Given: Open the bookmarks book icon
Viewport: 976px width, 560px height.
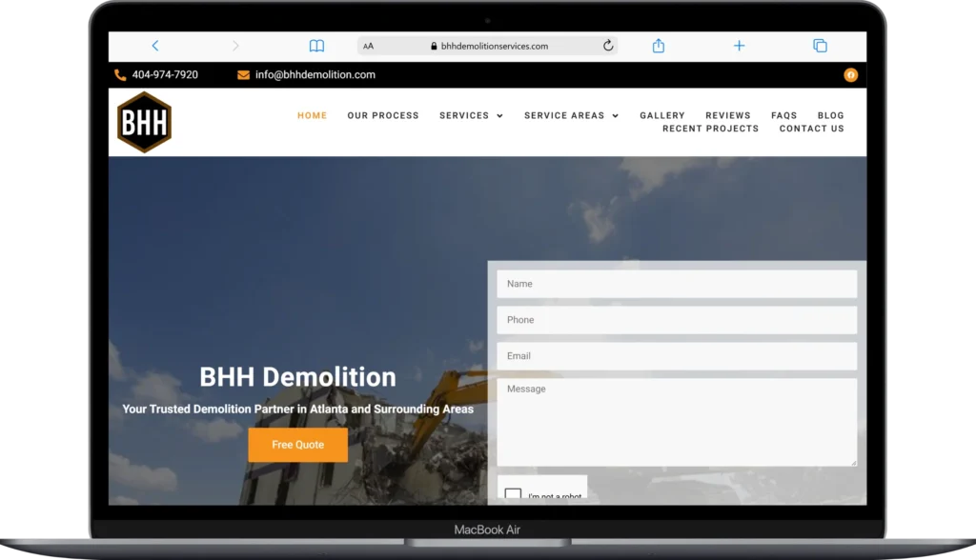Looking at the screenshot, I should point(316,46).
